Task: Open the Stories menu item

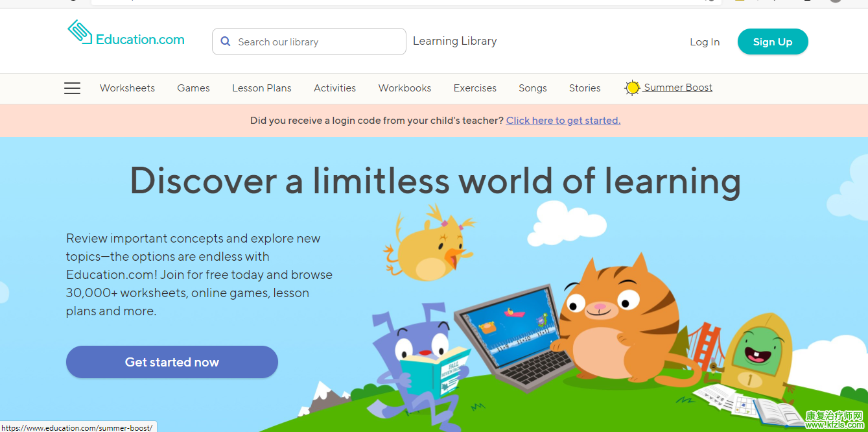Action: 585,88
